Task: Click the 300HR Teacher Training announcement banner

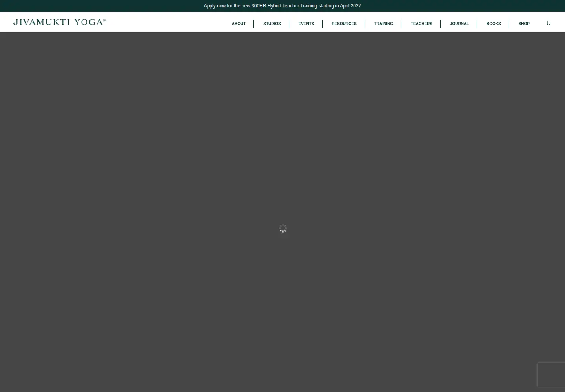Action: (x=282, y=6)
